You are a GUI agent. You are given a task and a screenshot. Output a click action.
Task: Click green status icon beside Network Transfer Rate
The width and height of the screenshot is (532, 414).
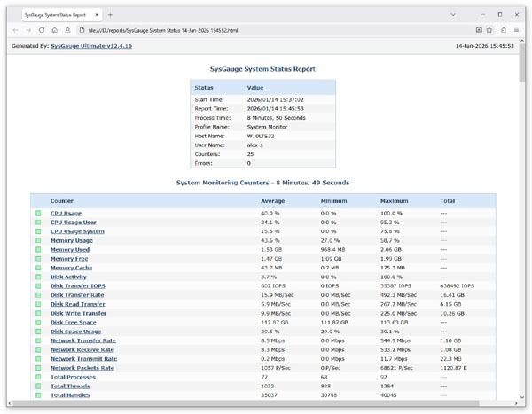click(x=38, y=340)
